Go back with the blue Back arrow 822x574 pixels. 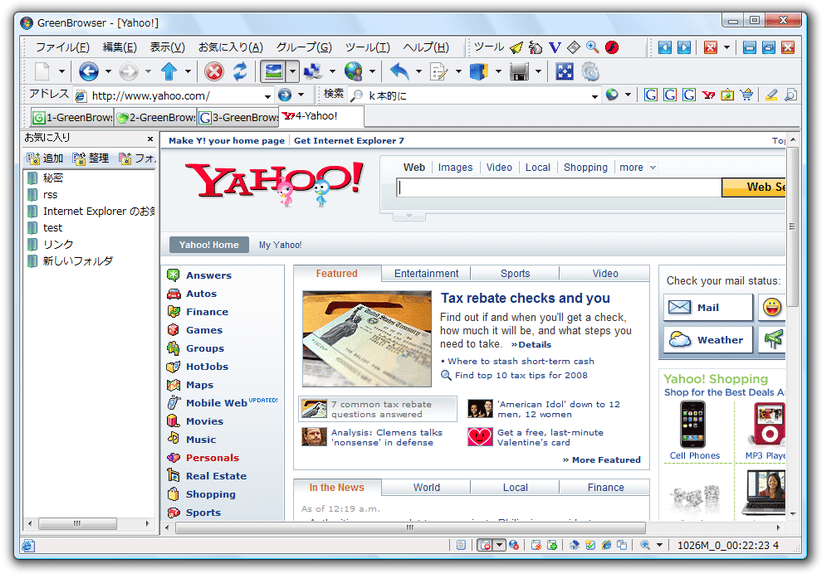pyautogui.click(x=89, y=71)
